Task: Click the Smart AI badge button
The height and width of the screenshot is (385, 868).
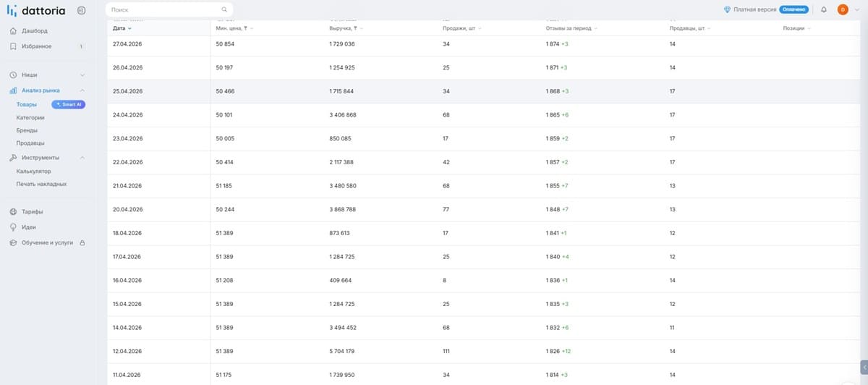Action: point(69,104)
